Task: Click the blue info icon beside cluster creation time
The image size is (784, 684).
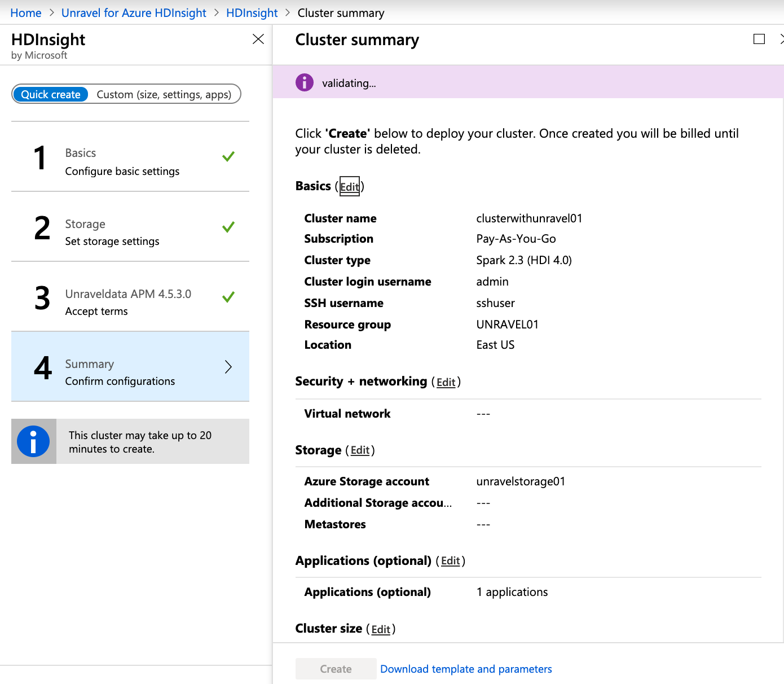Action: tap(33, 441)
